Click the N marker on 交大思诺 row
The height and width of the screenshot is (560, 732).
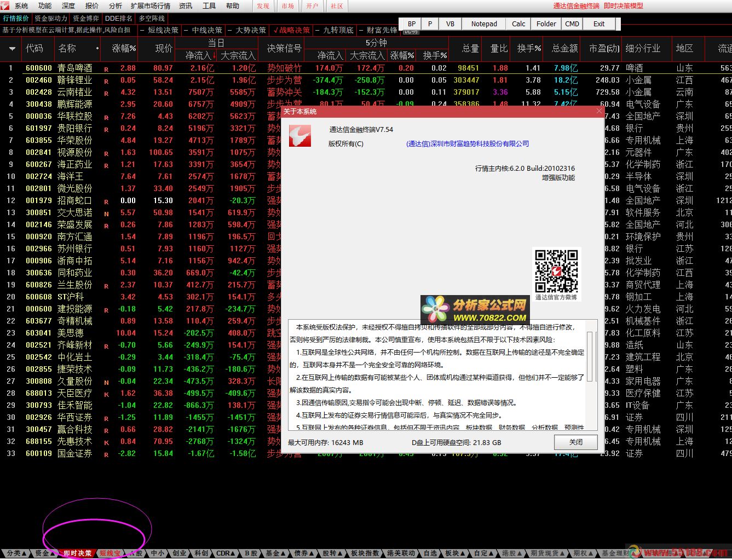coord(106,214)
